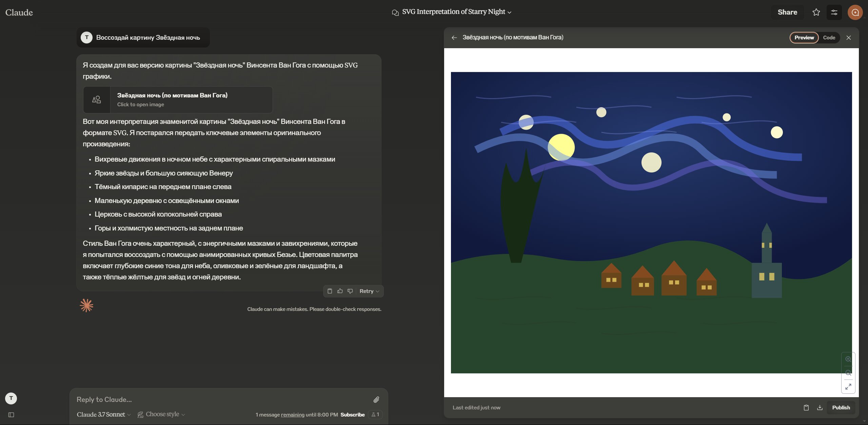Click the chat bubble icon beside title
Screen dimensions: 868x425
pos(395,13)
